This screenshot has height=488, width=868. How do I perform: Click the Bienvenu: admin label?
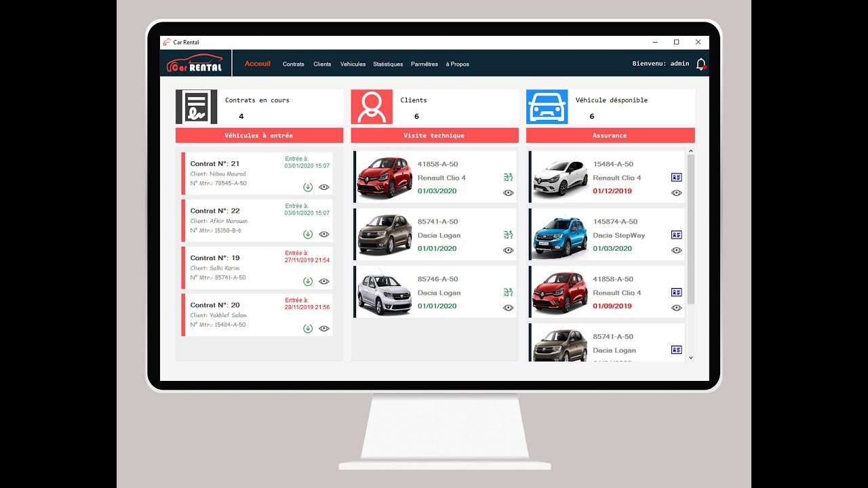point(660,64)
